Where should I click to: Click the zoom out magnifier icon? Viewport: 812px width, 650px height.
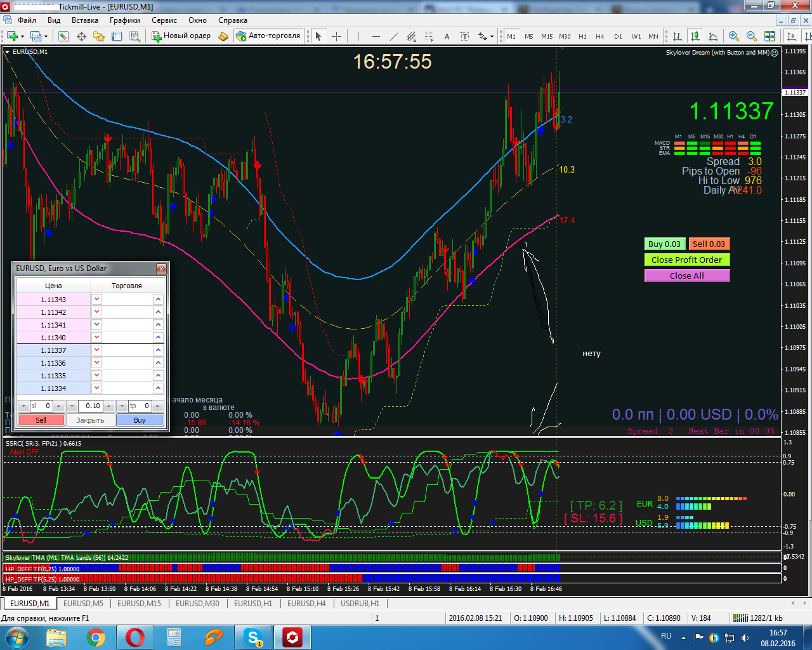pyautogui.click(x=752, y=36)
